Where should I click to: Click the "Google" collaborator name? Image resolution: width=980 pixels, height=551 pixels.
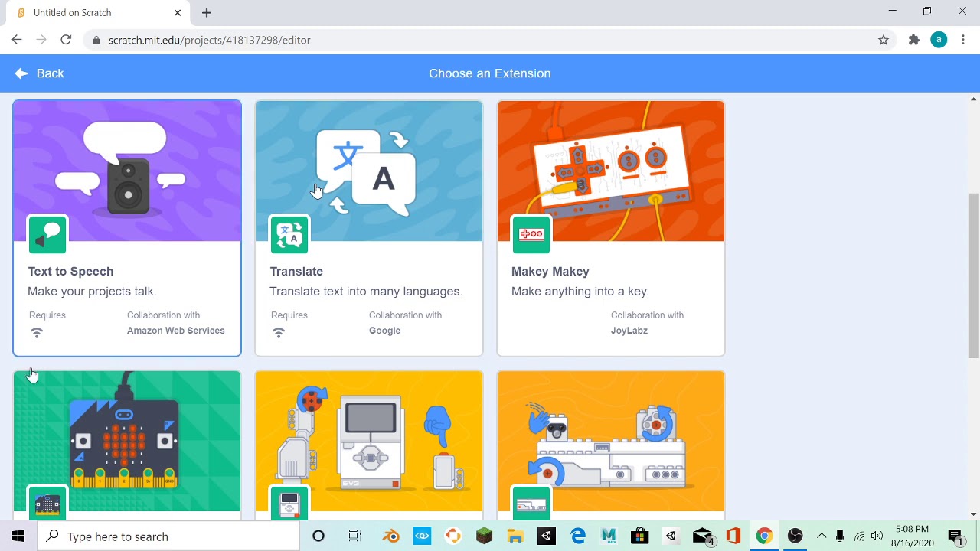click(x=384, y=331)
